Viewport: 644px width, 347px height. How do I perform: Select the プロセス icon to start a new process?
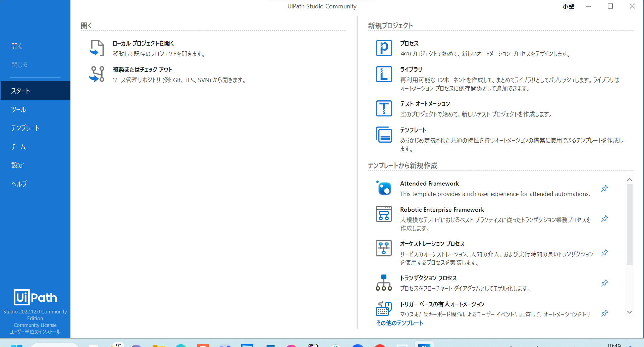coord(384,48)
